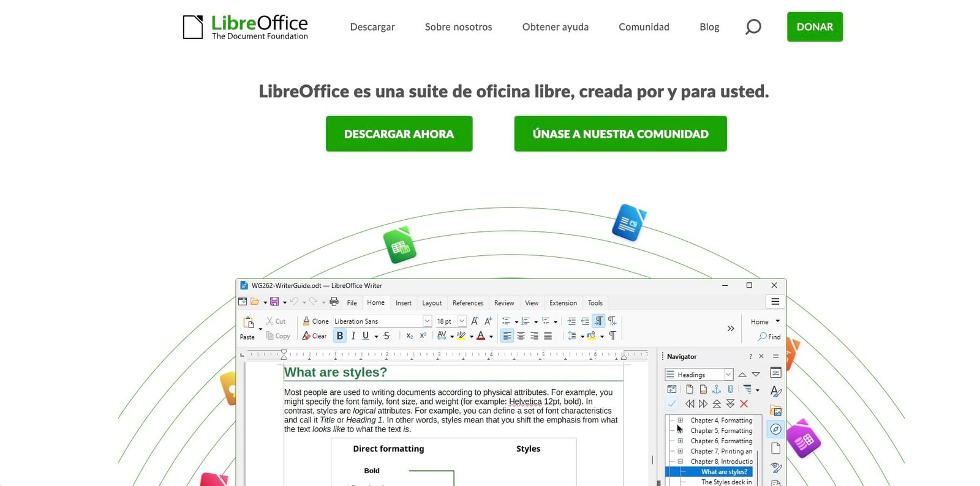Open the Headings combo box in Navigator
The image size is (980, 486).
coord(699,375)
